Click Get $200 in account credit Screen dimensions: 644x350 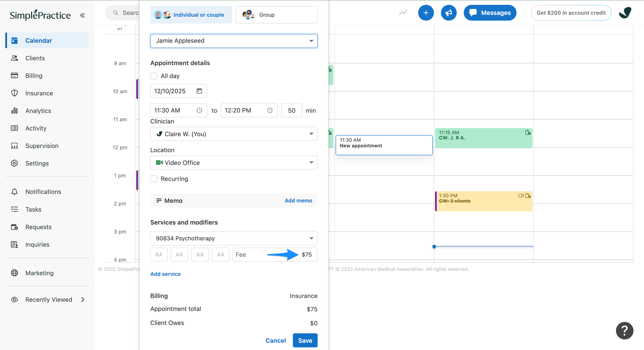click(571, 13)
